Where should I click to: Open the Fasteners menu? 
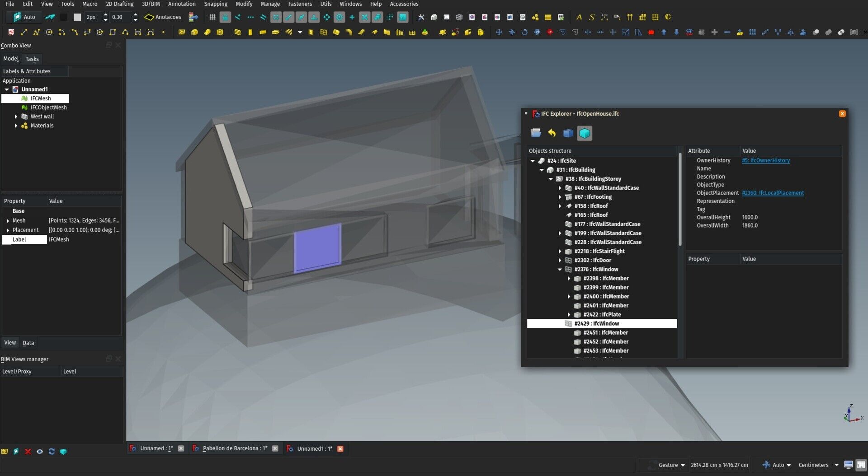tap(300, 4)
